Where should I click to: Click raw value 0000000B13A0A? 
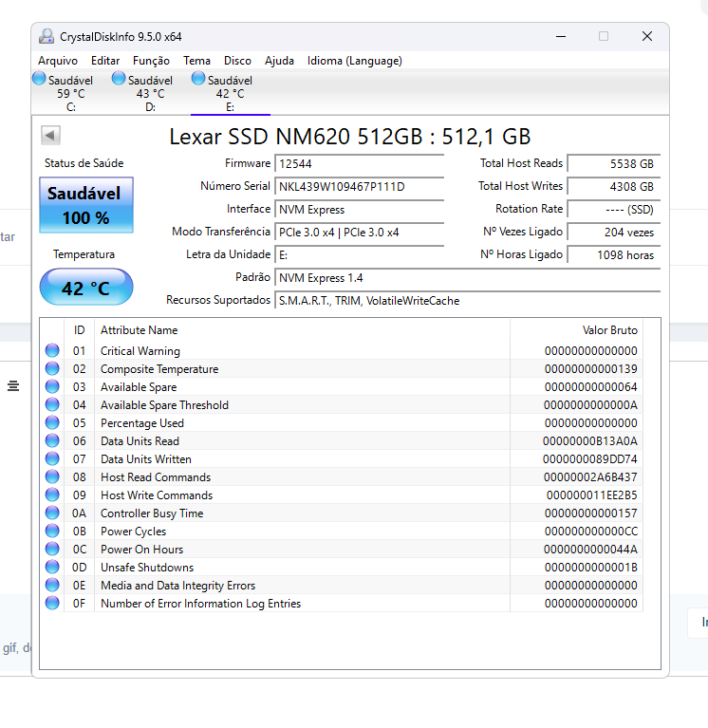(590, 441)
